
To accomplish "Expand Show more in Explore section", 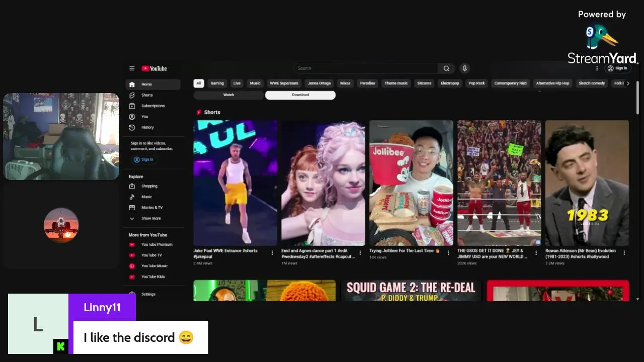I will coord(153,218).
